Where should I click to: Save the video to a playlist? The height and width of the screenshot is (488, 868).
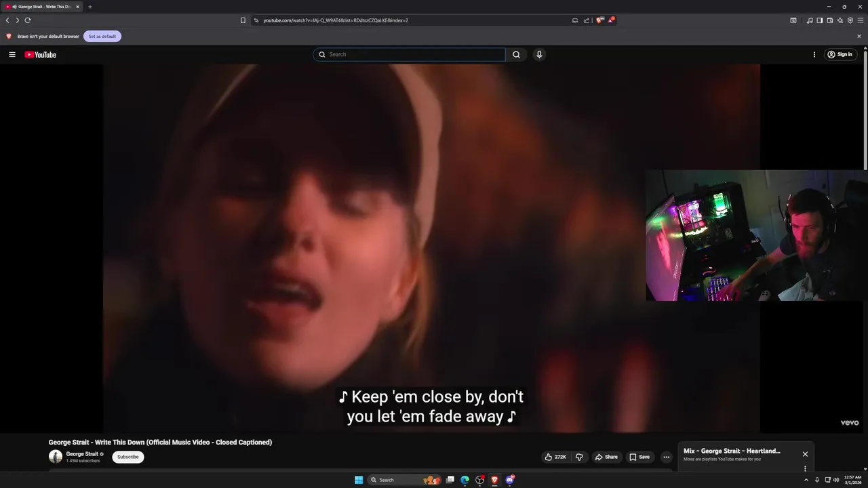click(x=639, y=457)
